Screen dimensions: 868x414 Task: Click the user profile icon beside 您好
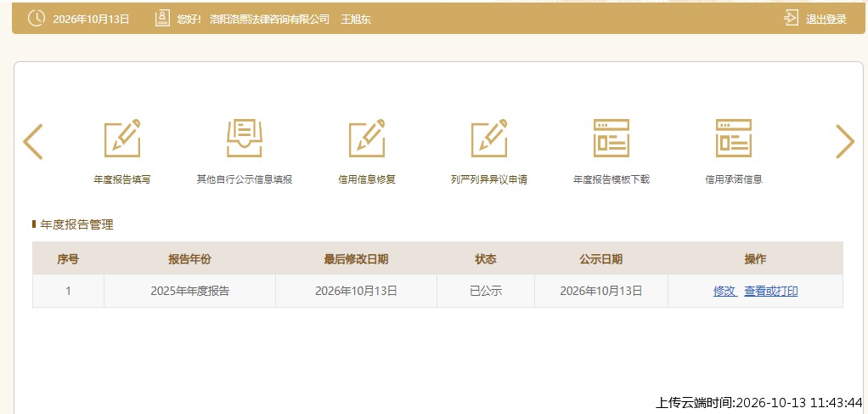(162, 19)
